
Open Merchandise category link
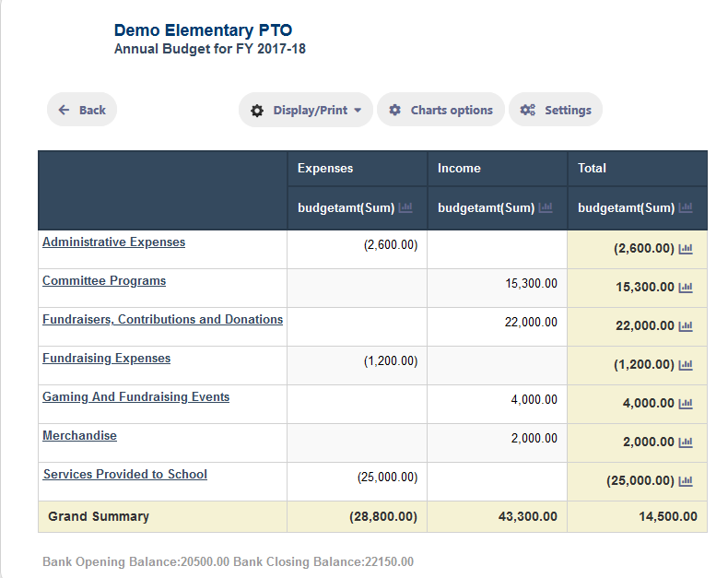[80, 435]
